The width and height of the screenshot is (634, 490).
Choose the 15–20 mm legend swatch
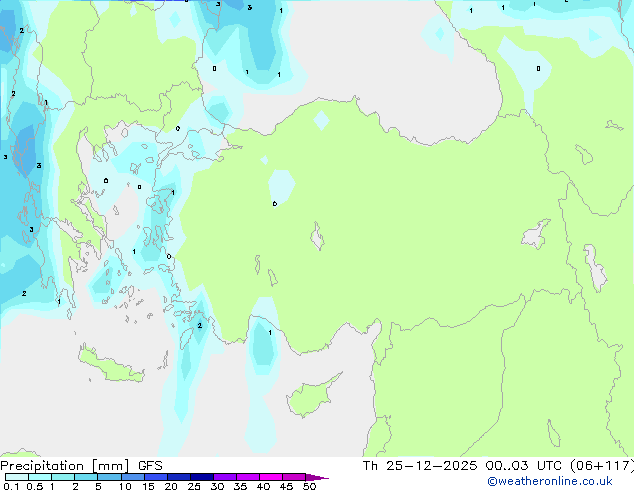tap(156, 477)
